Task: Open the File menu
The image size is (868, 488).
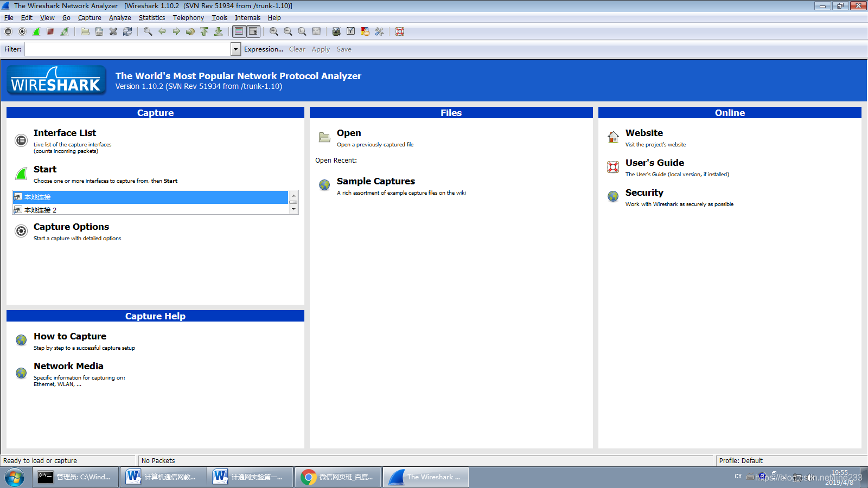Action: tap(9, 18)
